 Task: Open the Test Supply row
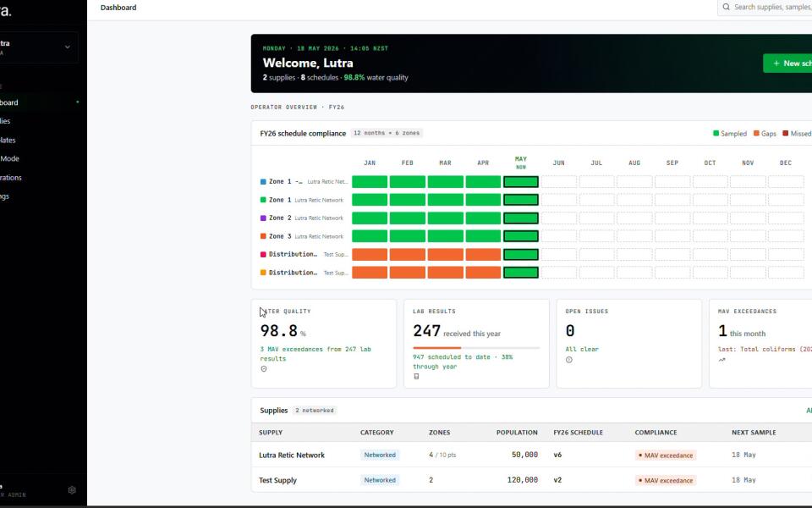[x=531, y=480]
